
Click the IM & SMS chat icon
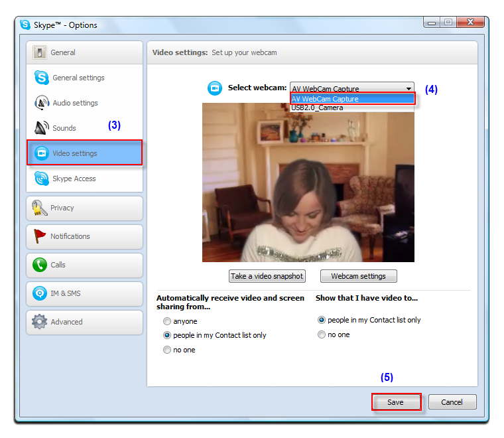tap(40, 293)
